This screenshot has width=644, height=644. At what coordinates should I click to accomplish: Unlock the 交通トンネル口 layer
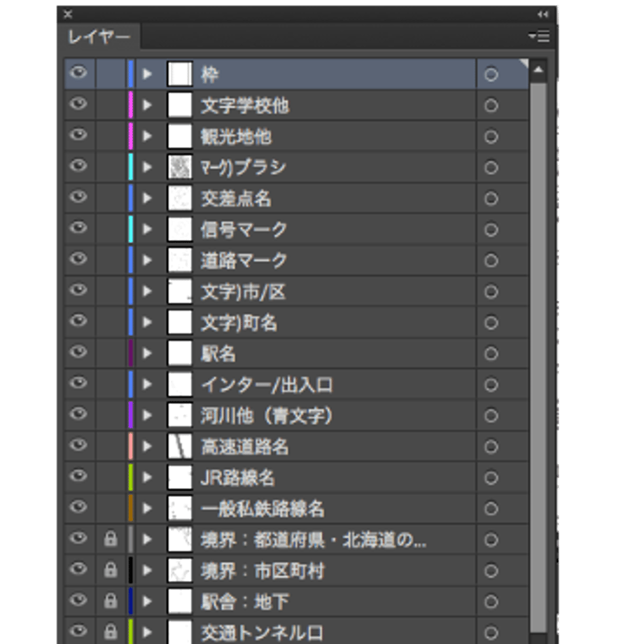click(111, 631)
